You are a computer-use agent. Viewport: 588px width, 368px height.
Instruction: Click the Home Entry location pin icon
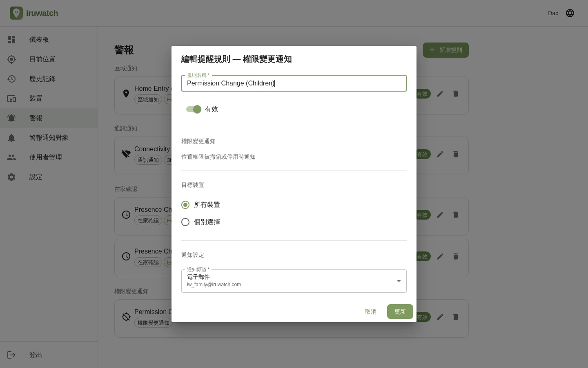tap(126, 94)
